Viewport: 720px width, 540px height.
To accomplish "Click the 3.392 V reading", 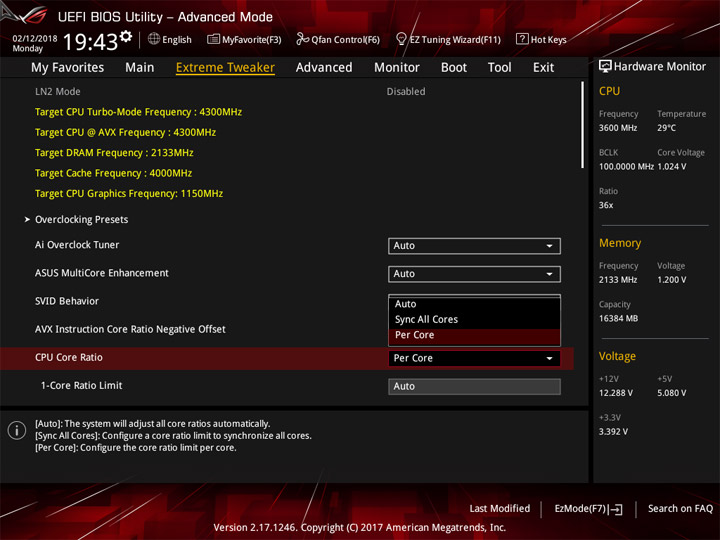I will pyautogui.click(x=613, y=432).
